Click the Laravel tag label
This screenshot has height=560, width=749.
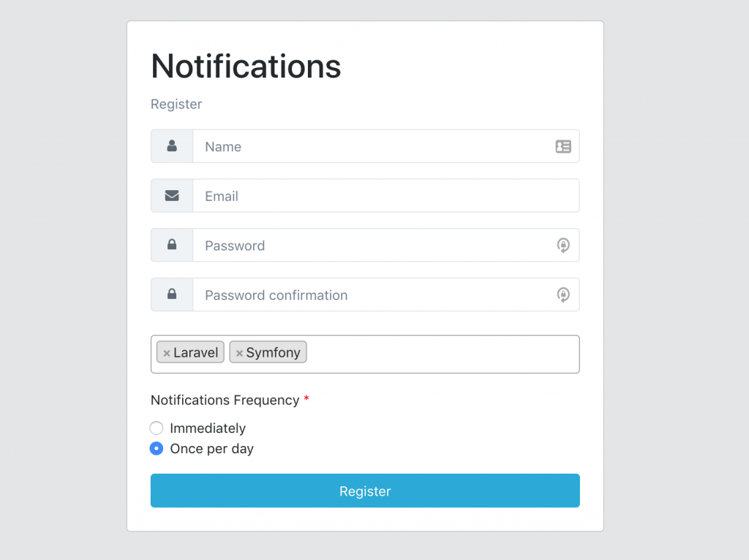click(x=196, y=353)
